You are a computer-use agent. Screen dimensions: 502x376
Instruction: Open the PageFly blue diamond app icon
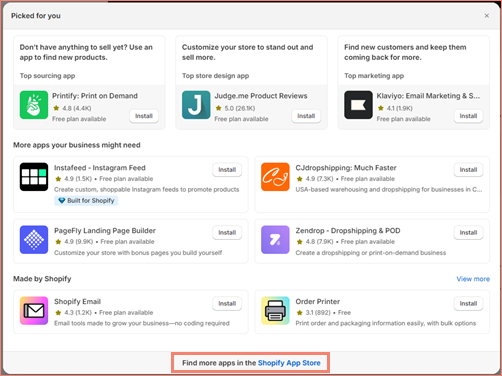click(x=34, y=240)
